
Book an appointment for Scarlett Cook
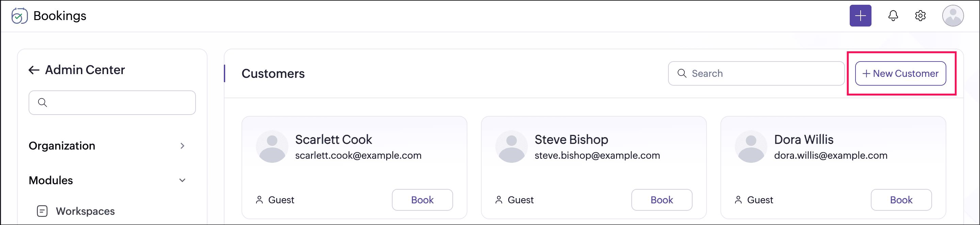pyautogui.click(x=422, y=200)
